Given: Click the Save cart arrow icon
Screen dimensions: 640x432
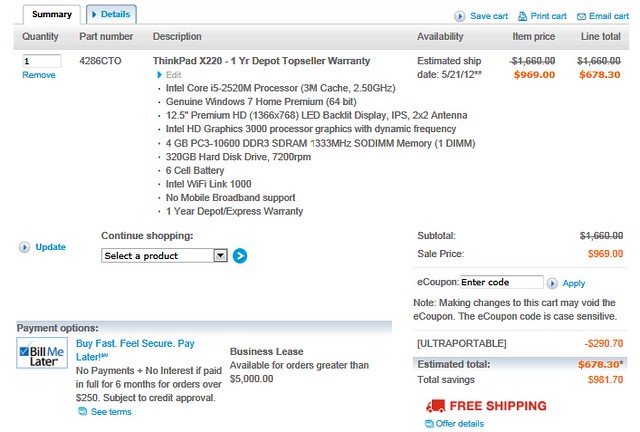Looking at the screenshot, I should click(x=460, y=16).
